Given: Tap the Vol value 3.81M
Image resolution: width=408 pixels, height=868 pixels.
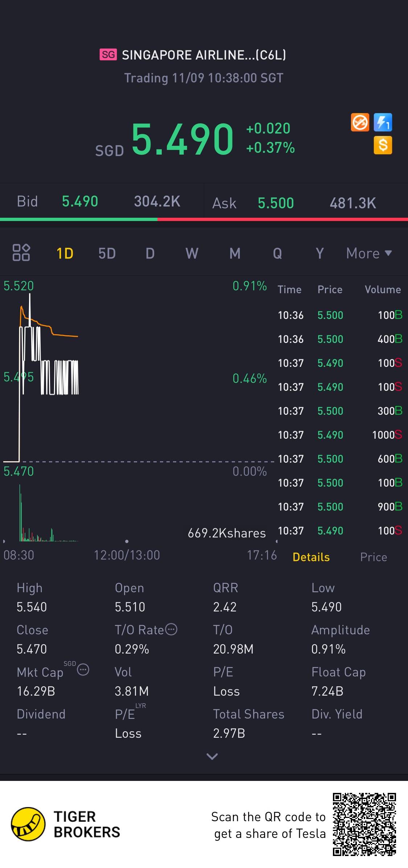Looking at the screenshot, I should (132, 691).
